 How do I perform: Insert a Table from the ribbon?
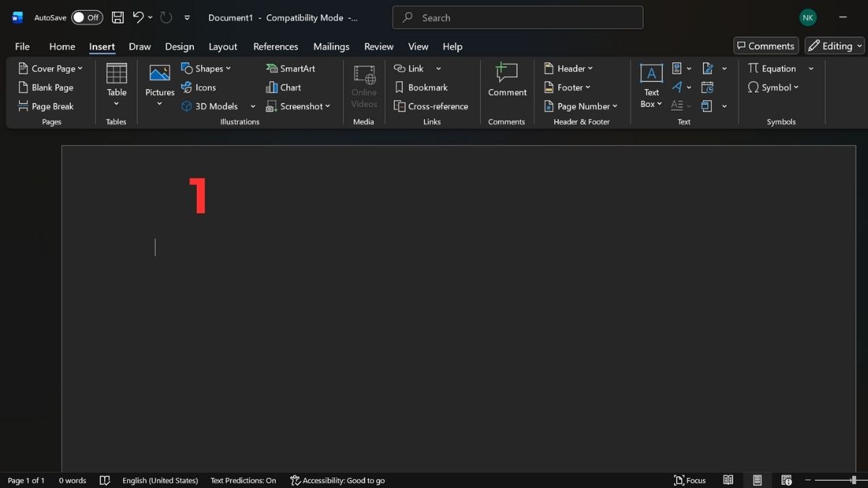tap(116, 84)
